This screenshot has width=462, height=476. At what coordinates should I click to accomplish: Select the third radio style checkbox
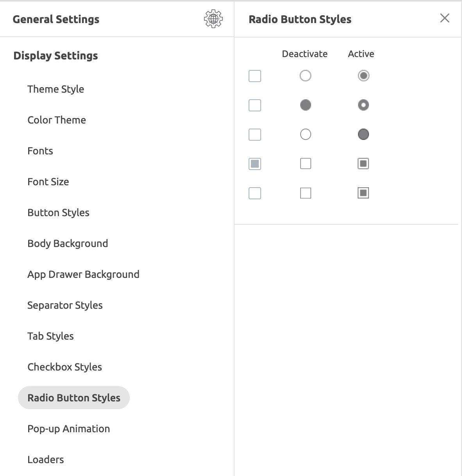click(x=255, y=134)
